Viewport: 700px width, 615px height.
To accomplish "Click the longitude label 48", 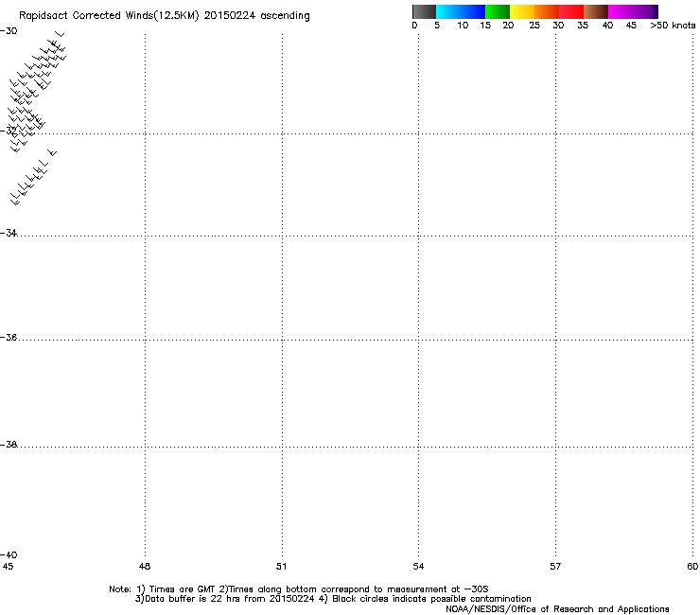I will 145,567.
